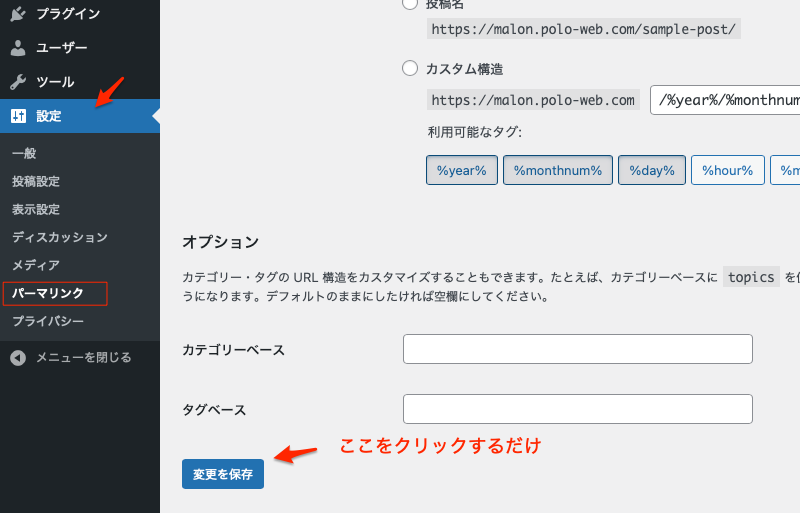
Task: Select the カスタム構造 radio button
Action: click(409, 69)
